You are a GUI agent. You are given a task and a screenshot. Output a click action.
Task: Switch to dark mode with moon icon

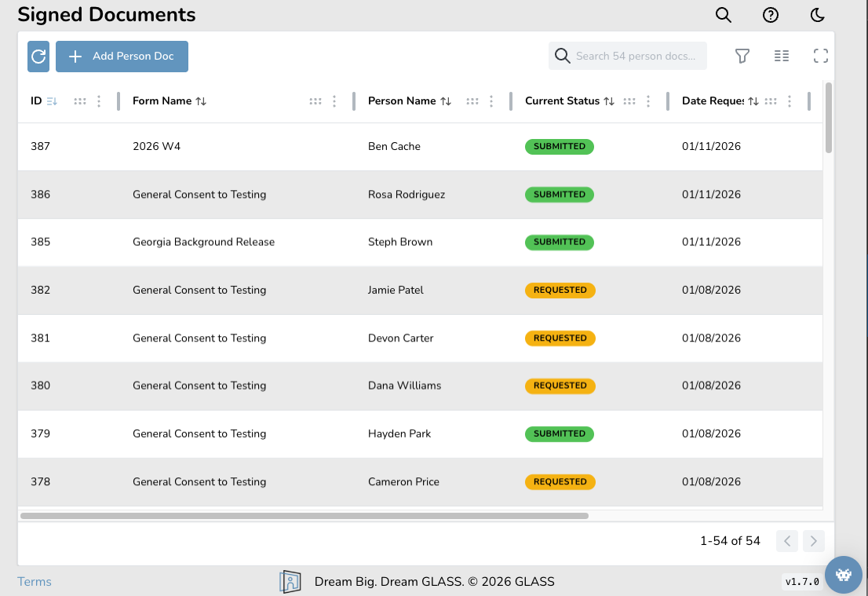[817, 15]
